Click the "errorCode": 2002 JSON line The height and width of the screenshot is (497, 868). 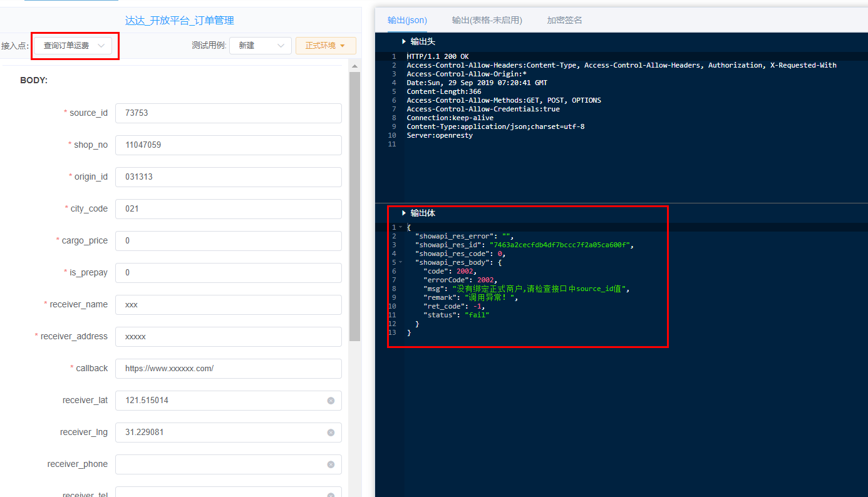[460, 280]
